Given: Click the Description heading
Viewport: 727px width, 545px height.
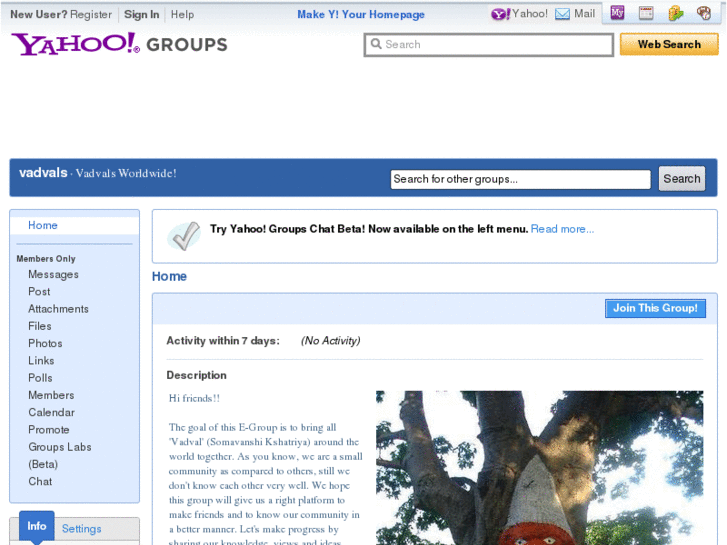Looking at the screenshot, I should pyautogui.click(x=197, y=375).
